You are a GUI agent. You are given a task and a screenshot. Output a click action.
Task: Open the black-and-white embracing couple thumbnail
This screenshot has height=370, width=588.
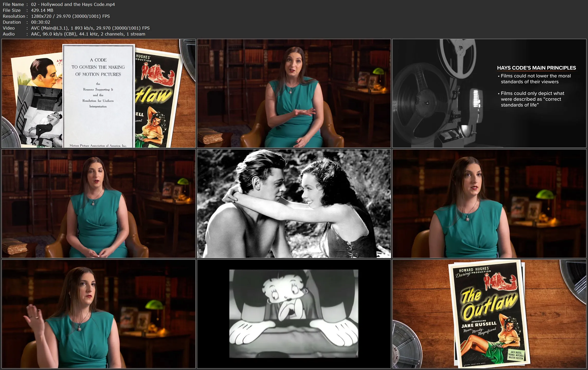294,204
